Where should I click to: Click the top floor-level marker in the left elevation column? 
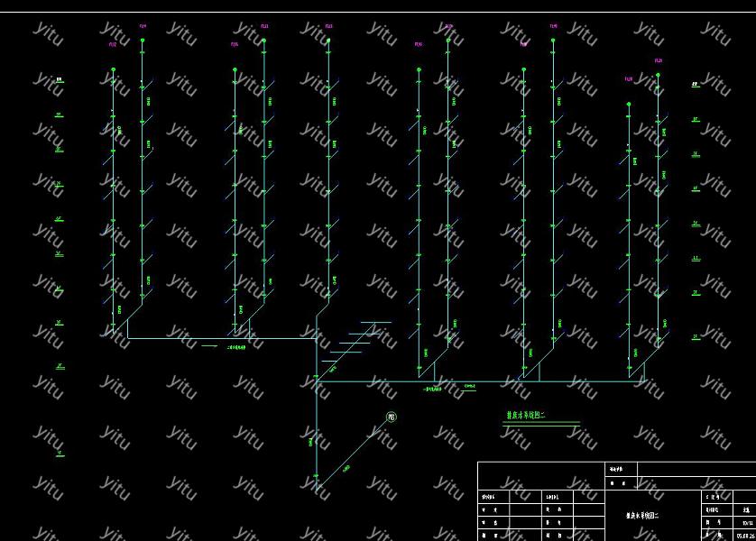(60, 80)
